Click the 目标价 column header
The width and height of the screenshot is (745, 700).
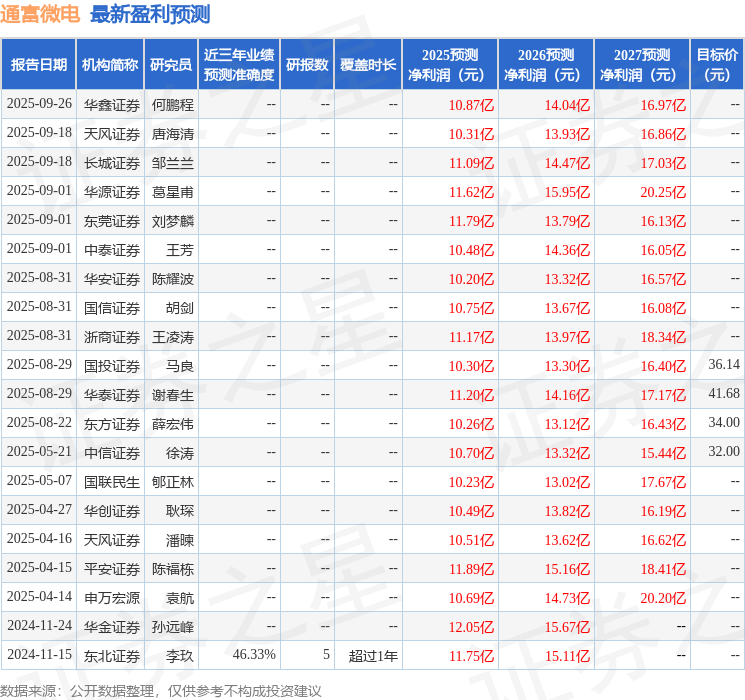pyautogui.click(x=717, y=65)
